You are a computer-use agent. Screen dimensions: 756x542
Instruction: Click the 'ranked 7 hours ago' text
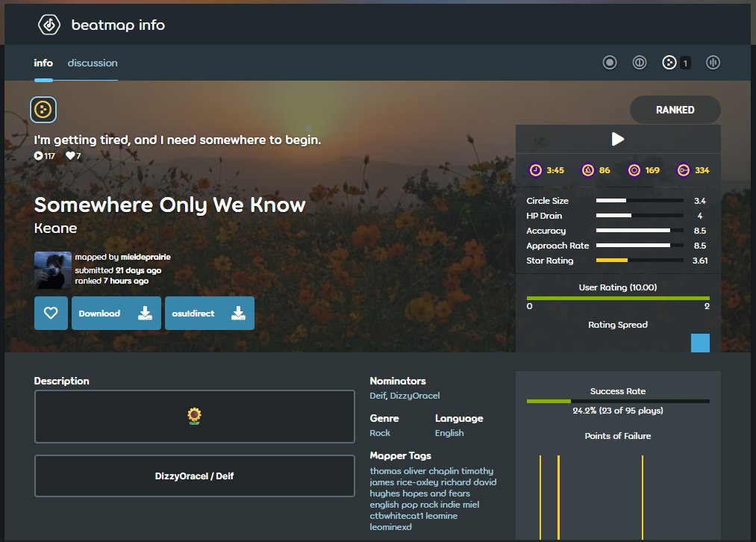pos(111,281)
